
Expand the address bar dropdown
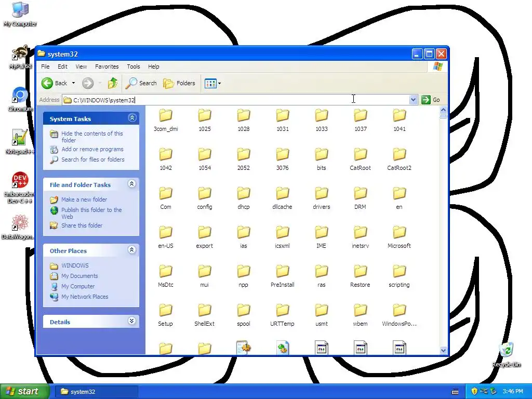click(413, 100)
